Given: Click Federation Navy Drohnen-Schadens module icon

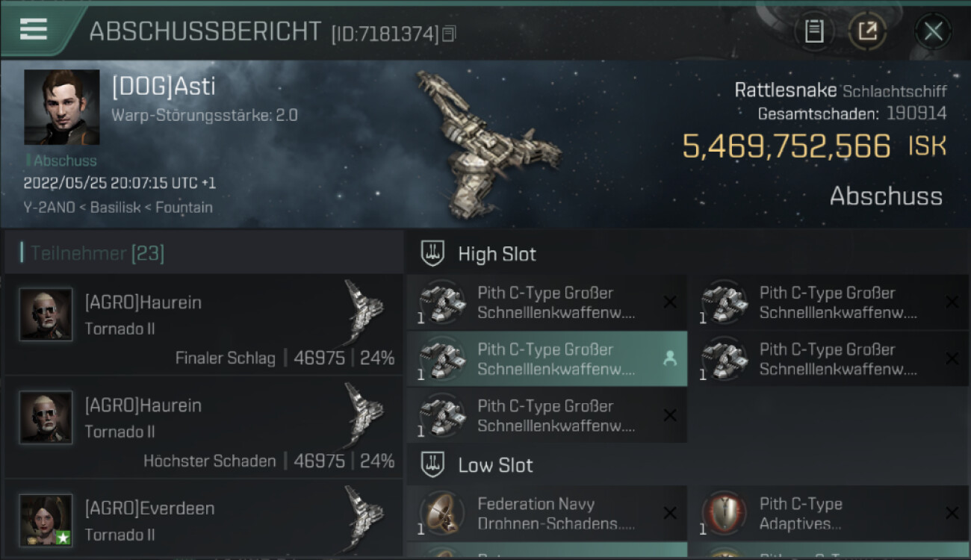Looking at the screenshot, I should (441, 514).
